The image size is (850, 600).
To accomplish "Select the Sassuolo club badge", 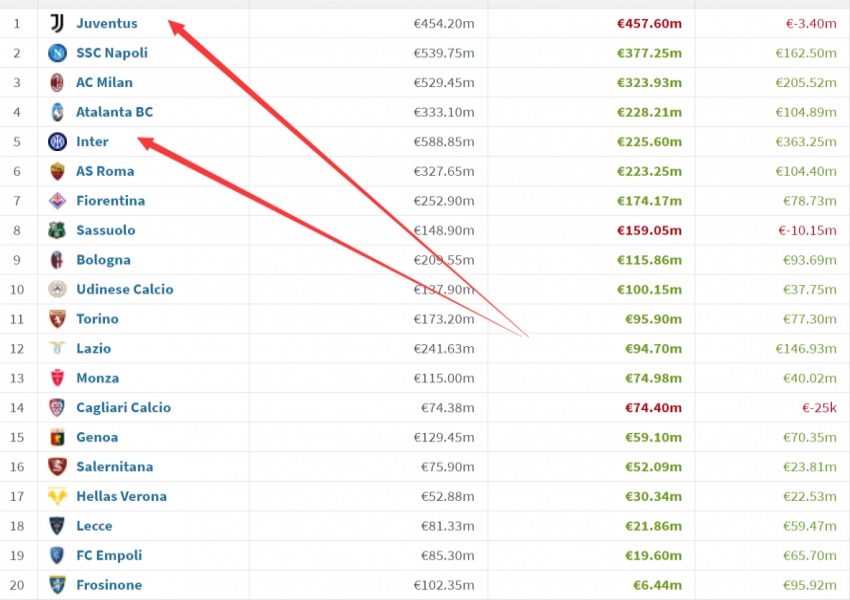I will (x=55, y=230).
